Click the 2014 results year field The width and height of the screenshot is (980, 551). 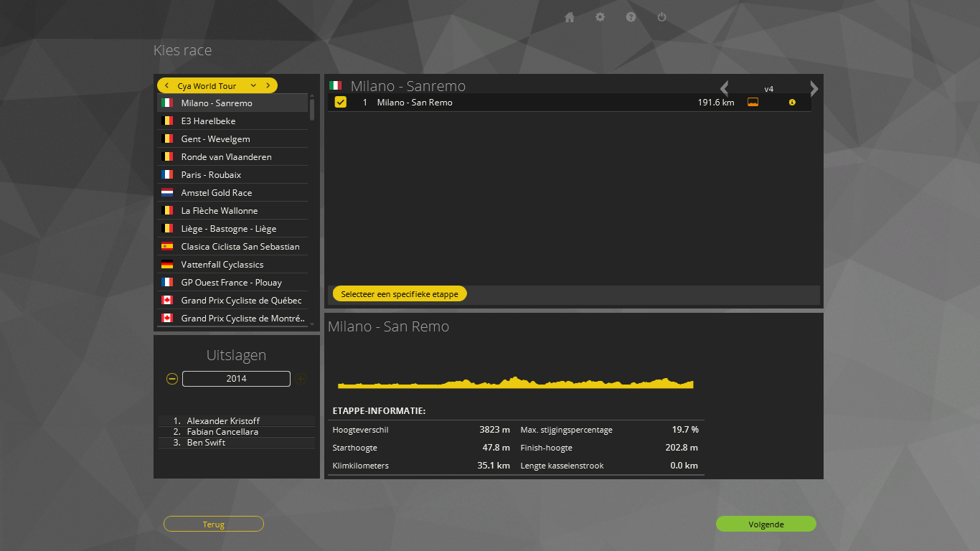pos(236,379)
